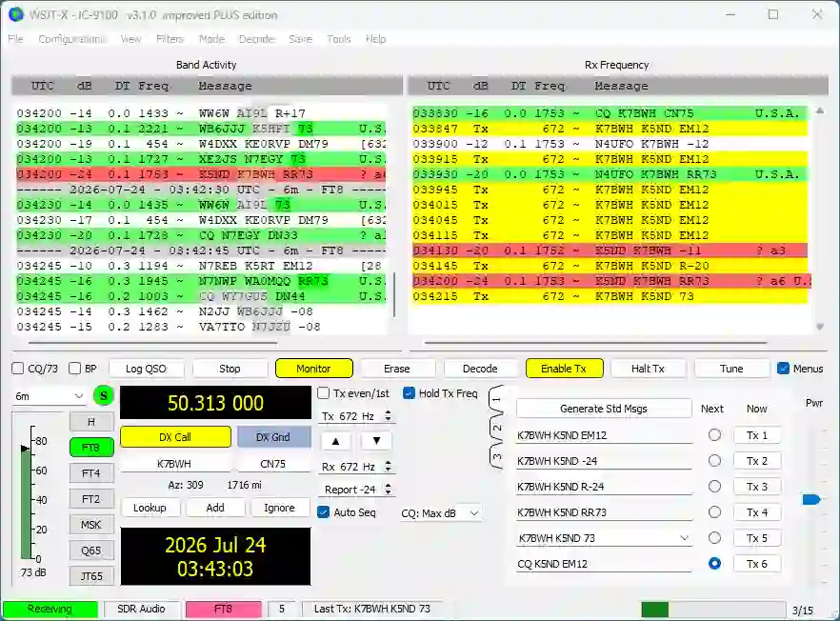Click the CQ N7EGY DN33 decode line
Image resolution: width=840 pixels, height=621 pixels.
pyautogui.click(x=201, y=235)
